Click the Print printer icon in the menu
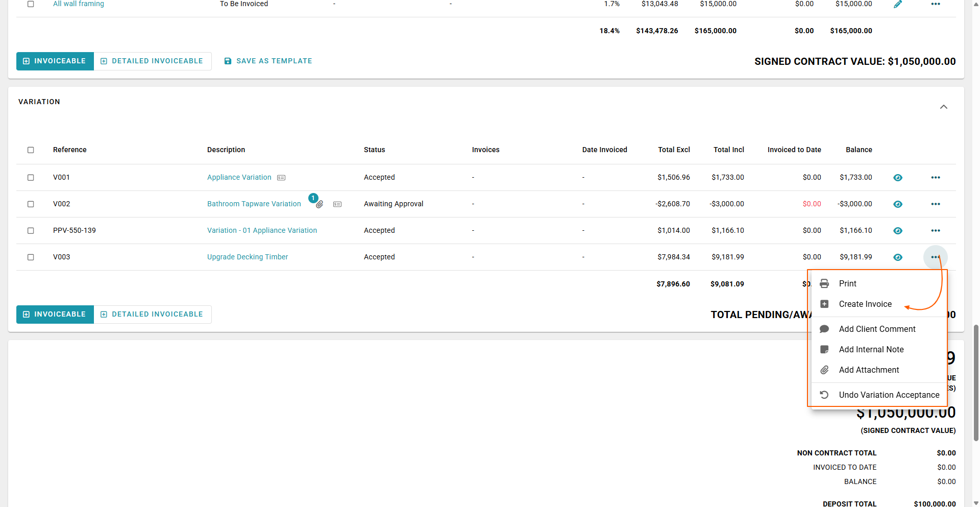 click(x=824, y=283)
